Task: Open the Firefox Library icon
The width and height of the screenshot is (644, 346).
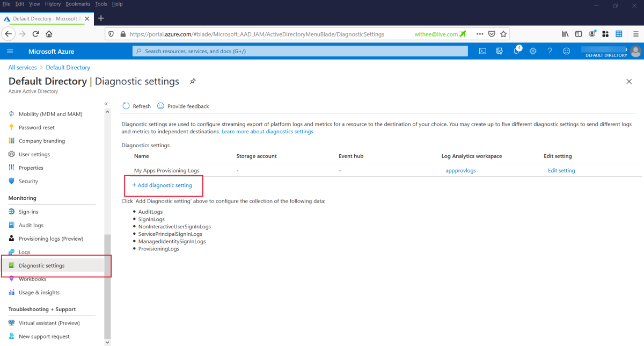Action: pos(565,34)
